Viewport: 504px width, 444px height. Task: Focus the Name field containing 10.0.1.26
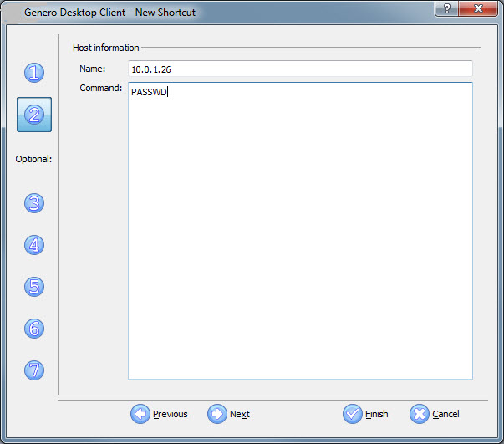click(300, 69)
